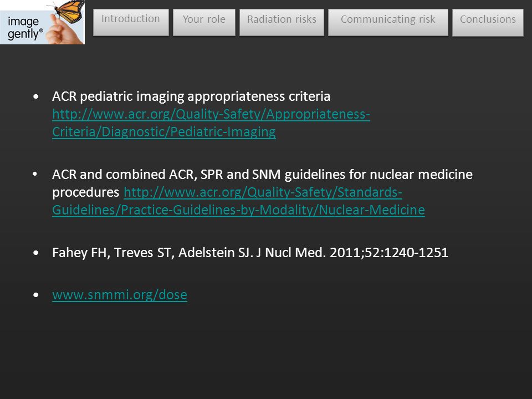Open the acr.org Quality-Safety/Standards- link line

[x=263, y=192]
